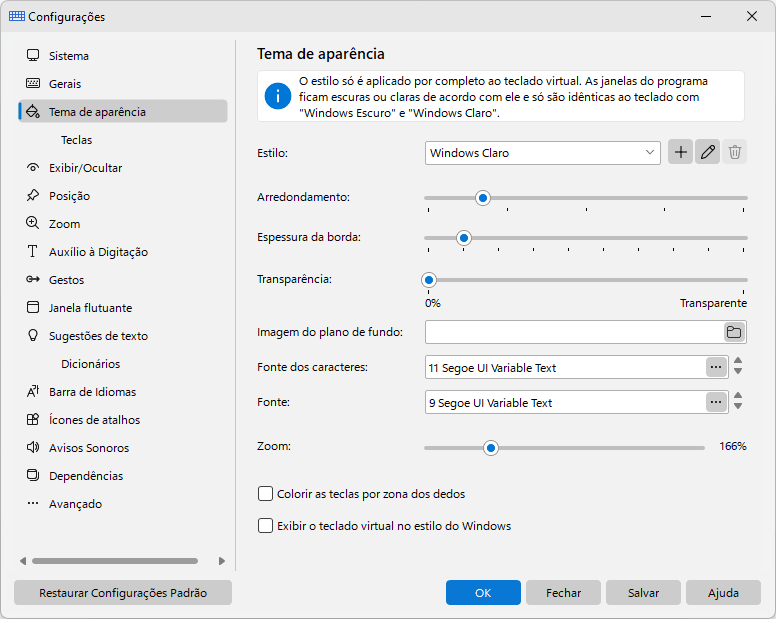The width and height of the screenshot is (776, 619).
Task: Click sidebar horizontal scrollbar left arrow
Action: tap(23, 561)
